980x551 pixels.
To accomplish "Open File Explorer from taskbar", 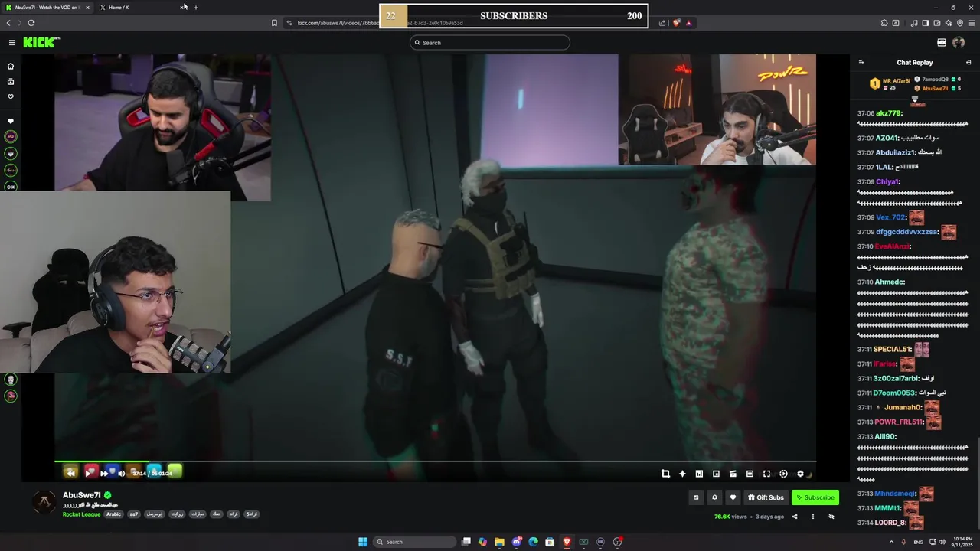I will [499, 542].
